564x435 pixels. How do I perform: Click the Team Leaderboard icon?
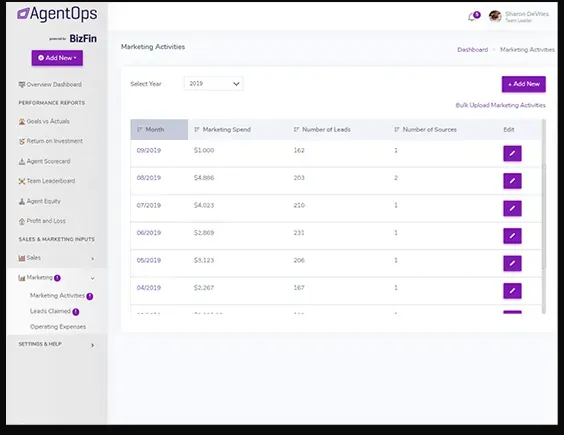click(22, 181)
